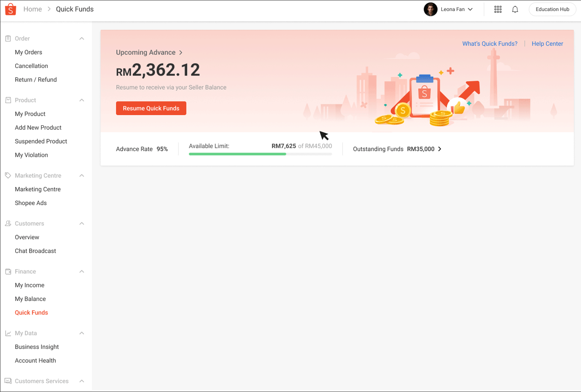Select Add New Product
Screen dimensions: 581x392
38,128
